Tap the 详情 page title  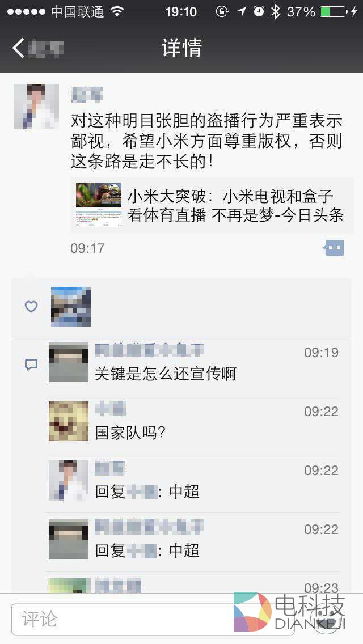point(181,48)
